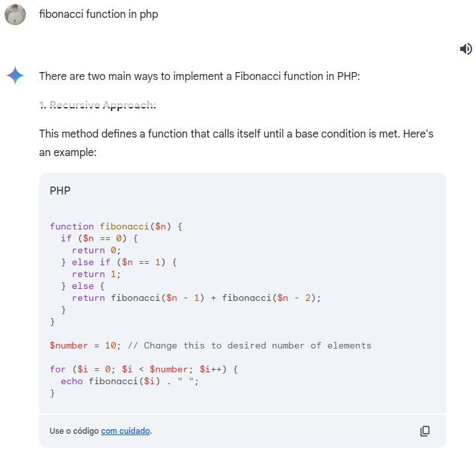Click the 'return 0;' code line
476x455 pixels.
coord(97,250)
